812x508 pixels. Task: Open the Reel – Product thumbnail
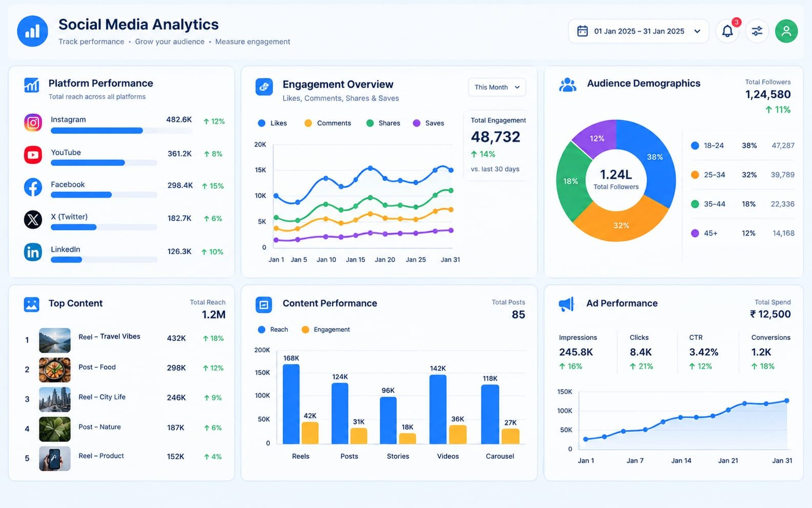coord(55,459)
